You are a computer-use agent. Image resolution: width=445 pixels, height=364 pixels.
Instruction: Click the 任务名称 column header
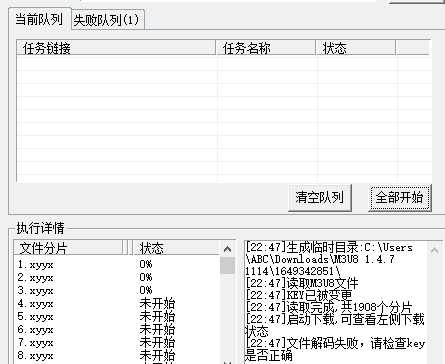(266, 48)
